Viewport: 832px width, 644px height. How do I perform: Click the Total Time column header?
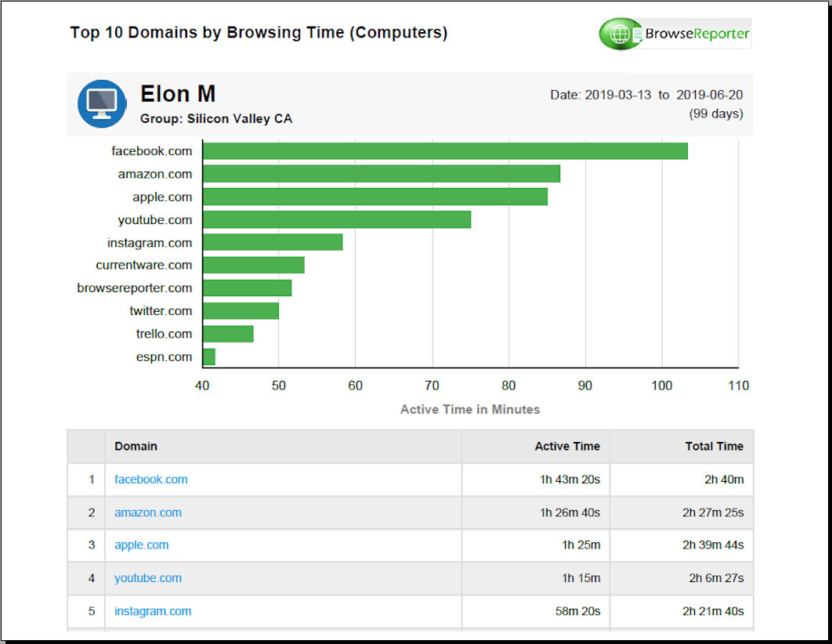point(714,446)
